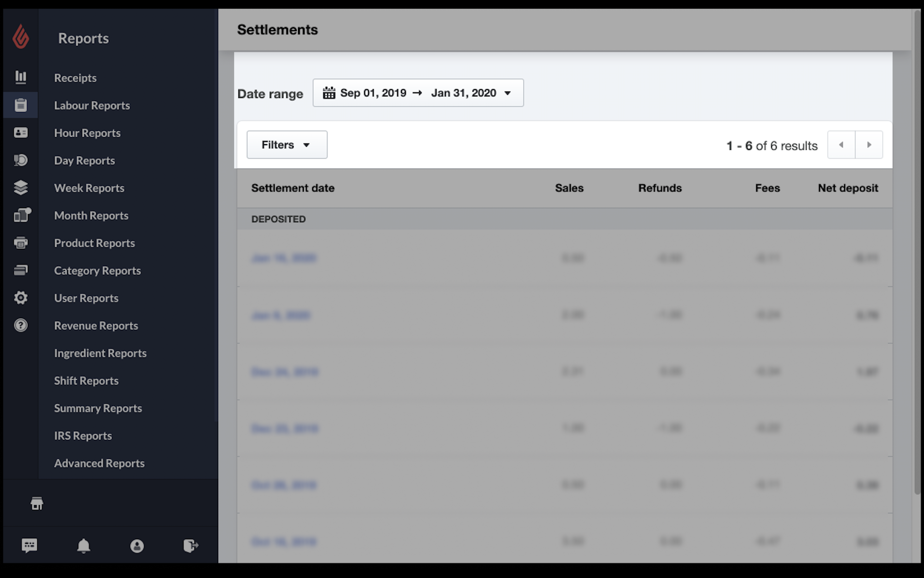The width and height of the screenshot is (924, 578).
Task: Choose Month Reports from the menu
Action: coord(91,215)
